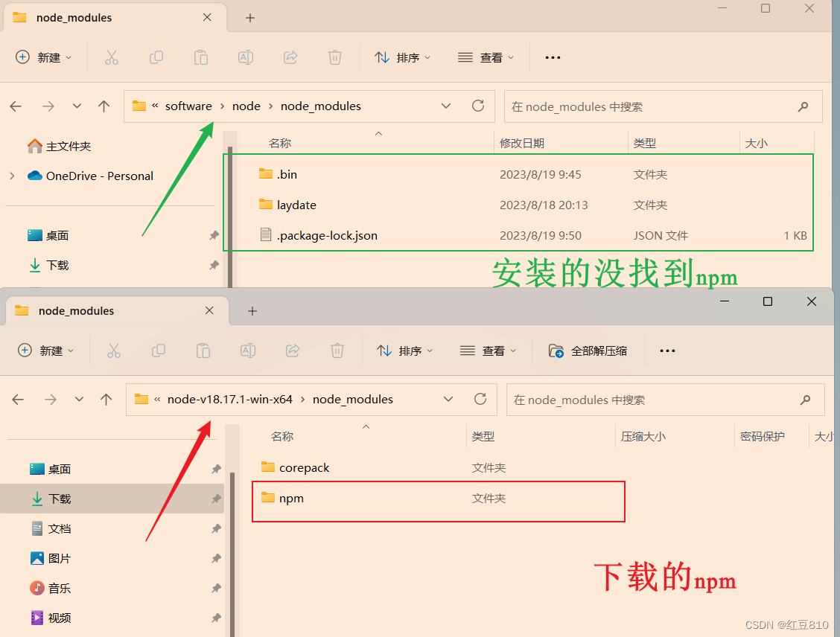Open the ... see more menu
The width and height of the screenshot is (840, 637).
tap(552, 57)
